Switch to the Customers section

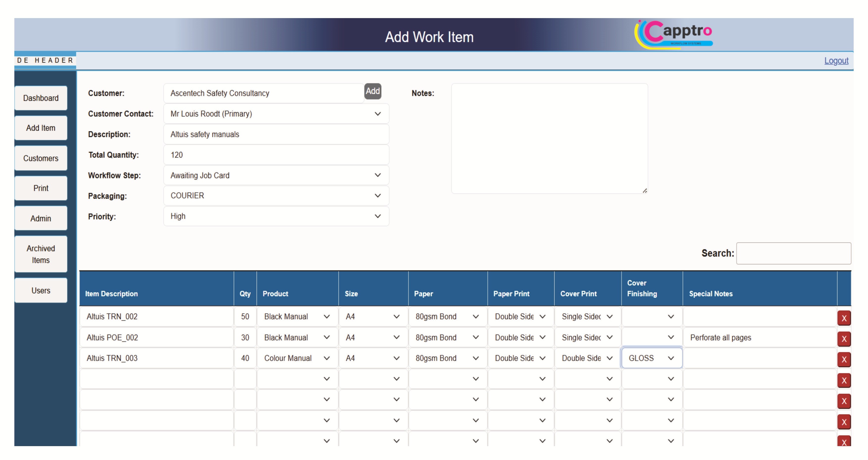point(40,158)
